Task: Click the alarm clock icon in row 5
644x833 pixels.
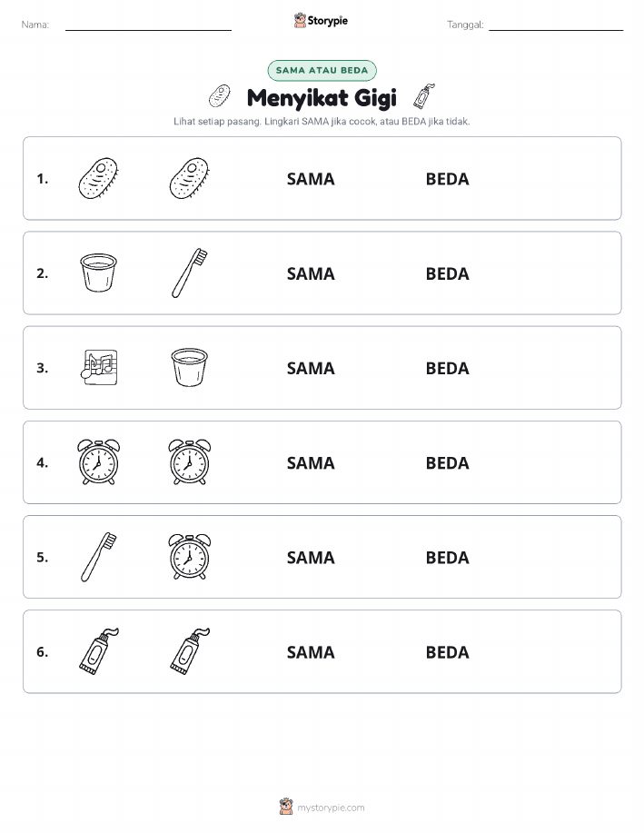Action: 190,557
